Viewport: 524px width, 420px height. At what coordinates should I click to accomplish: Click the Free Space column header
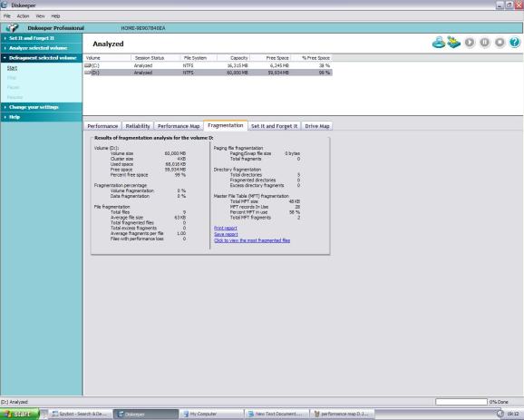[x=270, y=58]
